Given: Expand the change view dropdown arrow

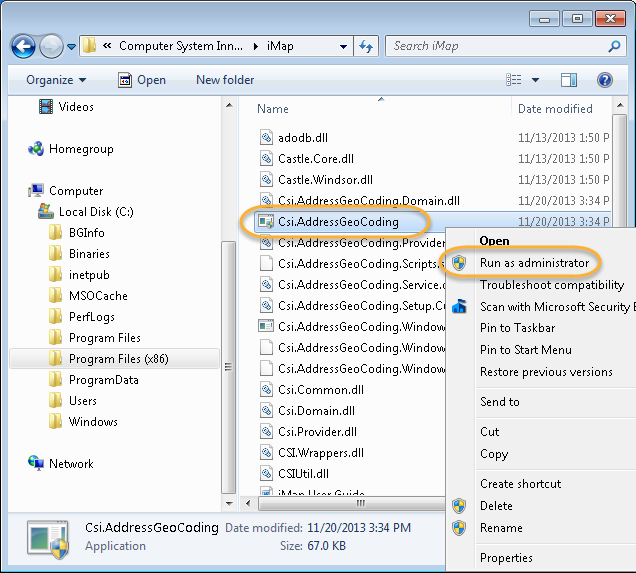Looking at the screenshot, I should (536, 80).
